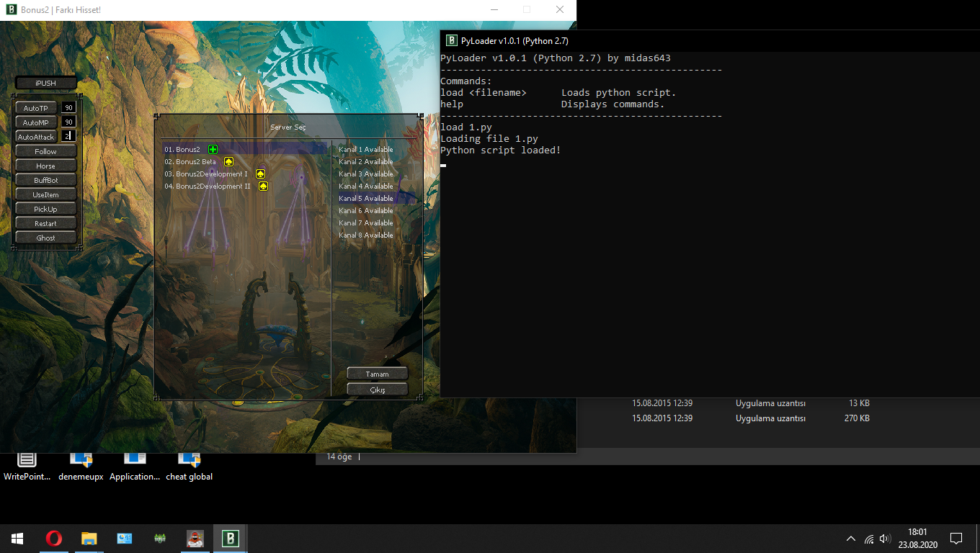Select server 01. Bonus2

pyautogui.click(x=245, y=149)
